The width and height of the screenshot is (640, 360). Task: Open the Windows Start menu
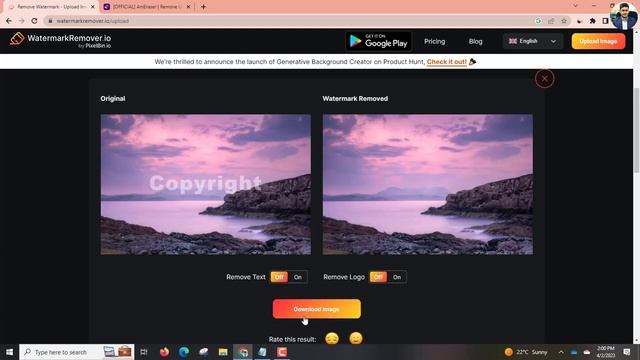[9, 352]
